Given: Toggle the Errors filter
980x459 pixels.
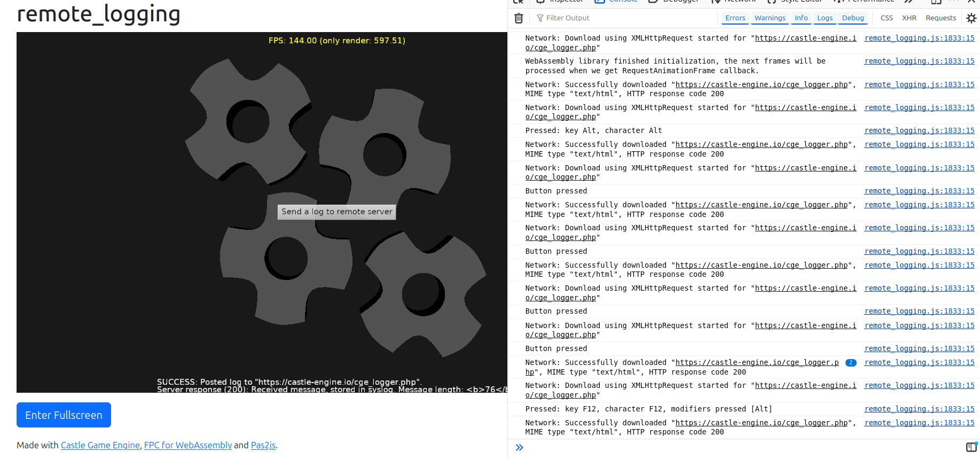Looking at the screenshot, I should pyautogui.click(x=735, y=18).
